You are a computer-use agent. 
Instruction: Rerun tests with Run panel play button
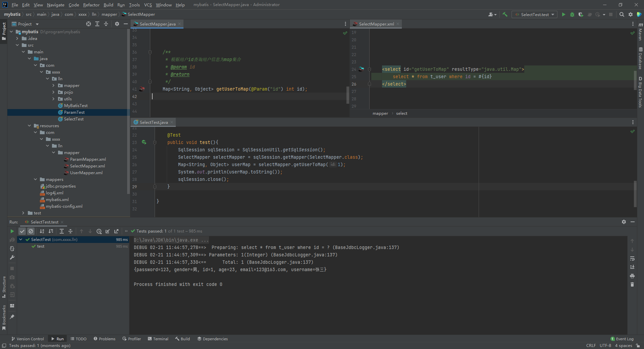[x=12, y=231]
